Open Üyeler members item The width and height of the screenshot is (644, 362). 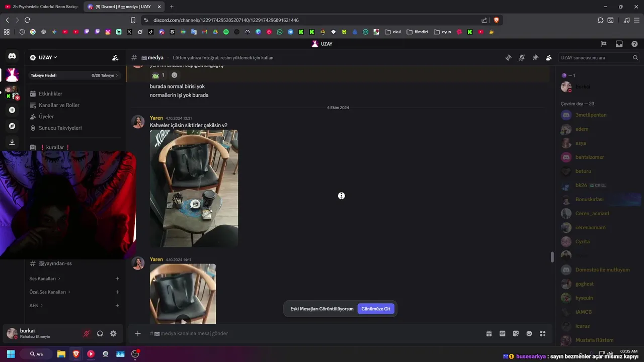point(74,117)
